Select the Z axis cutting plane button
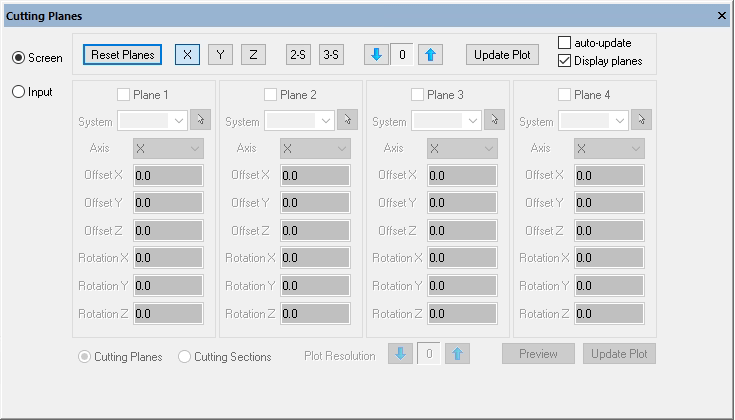 [x=253, y=55]
